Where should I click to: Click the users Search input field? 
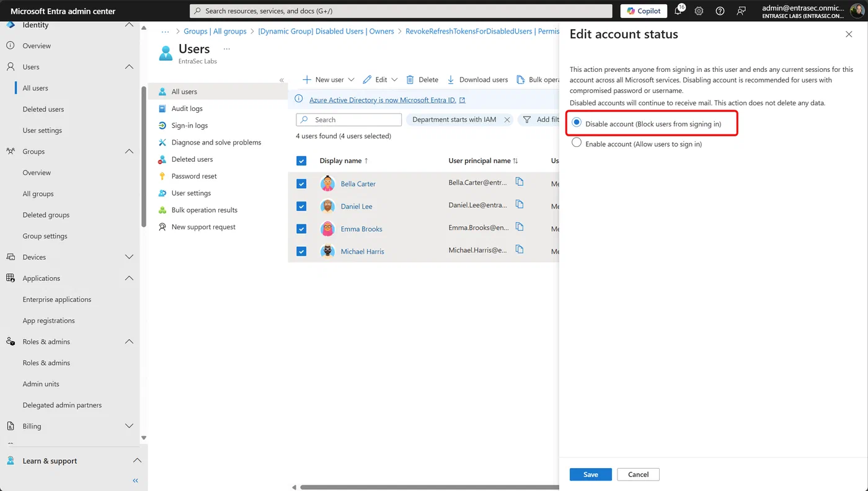pos(349,120)
